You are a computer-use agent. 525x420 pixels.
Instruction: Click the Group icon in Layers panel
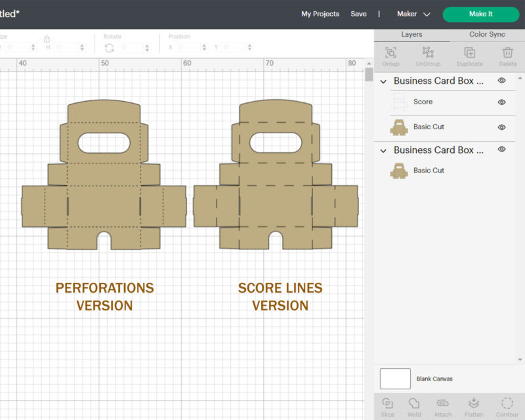click(x=390, y=54)
